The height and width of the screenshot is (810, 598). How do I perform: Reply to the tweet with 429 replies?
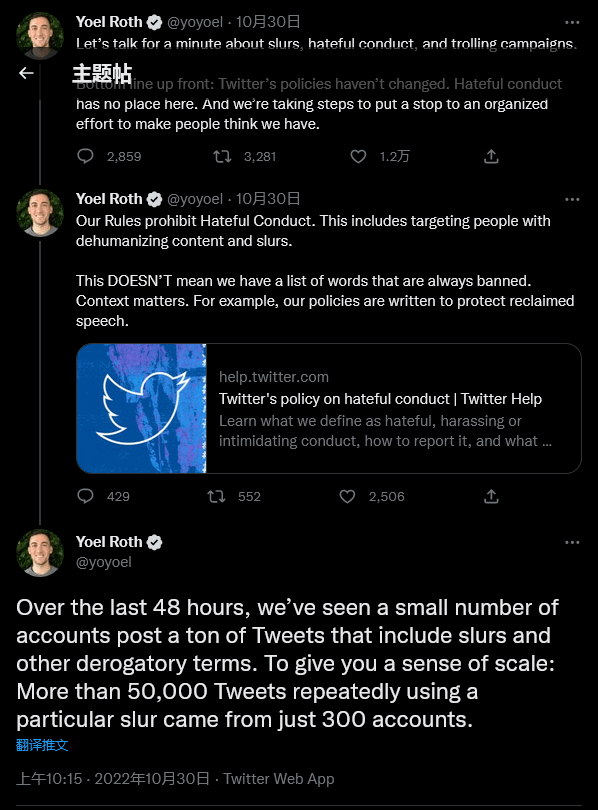coord(85,496)
